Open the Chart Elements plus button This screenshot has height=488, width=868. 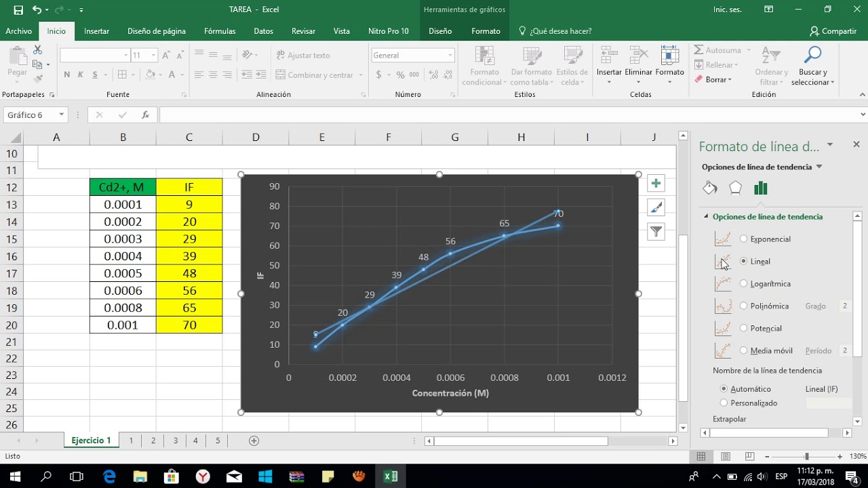pos(656,184)
